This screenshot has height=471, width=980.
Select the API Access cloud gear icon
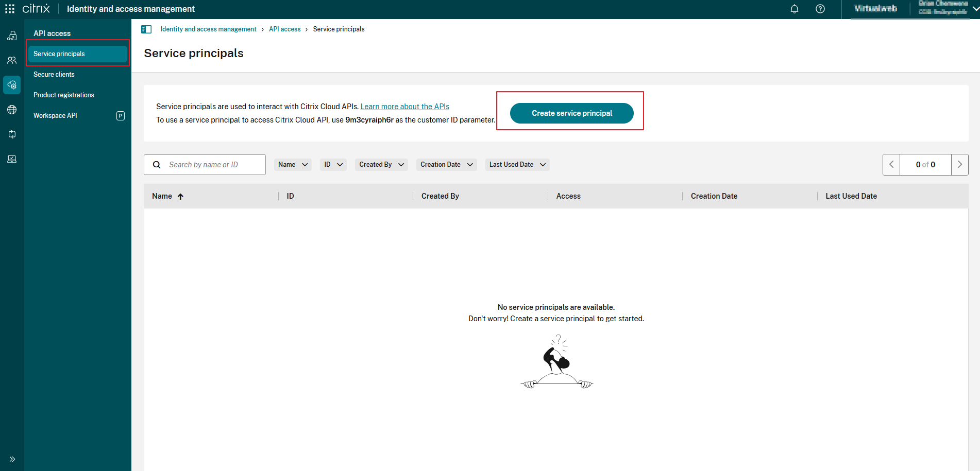(x=12, y=85)
